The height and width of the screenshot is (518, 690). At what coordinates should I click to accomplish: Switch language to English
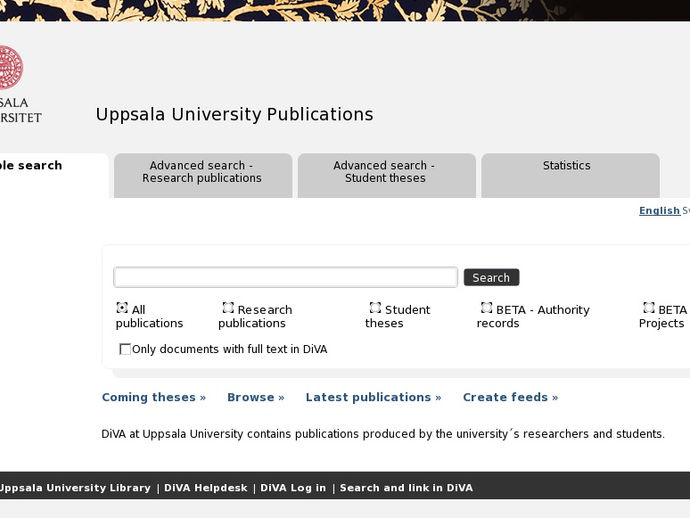click(659, 211)
